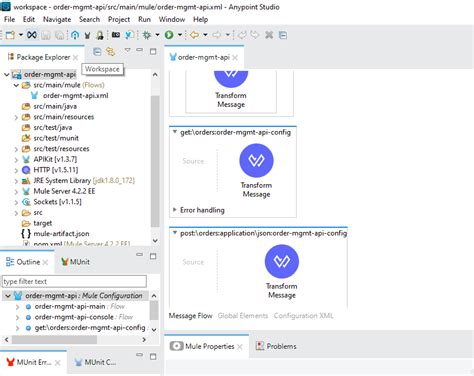This screenshot has height=376, width=474.
Task: Click the infinity-shaped toolbar icon
Action: click(32, 35)
